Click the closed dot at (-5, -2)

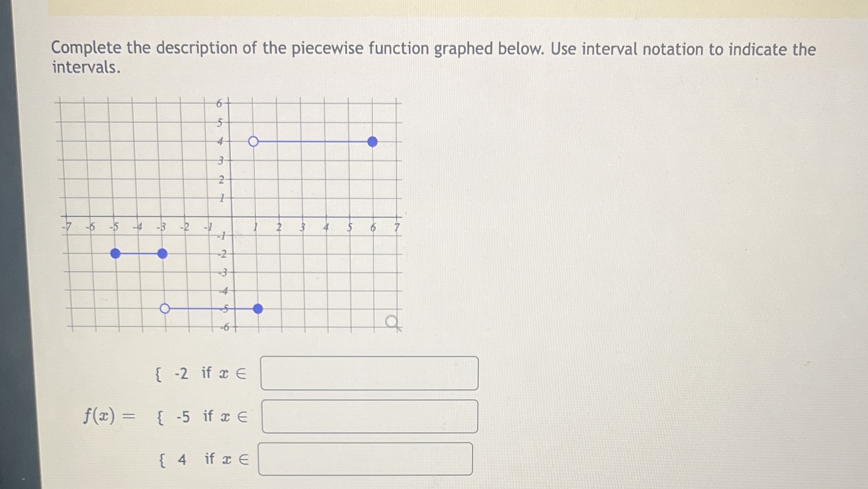point(115,254)
